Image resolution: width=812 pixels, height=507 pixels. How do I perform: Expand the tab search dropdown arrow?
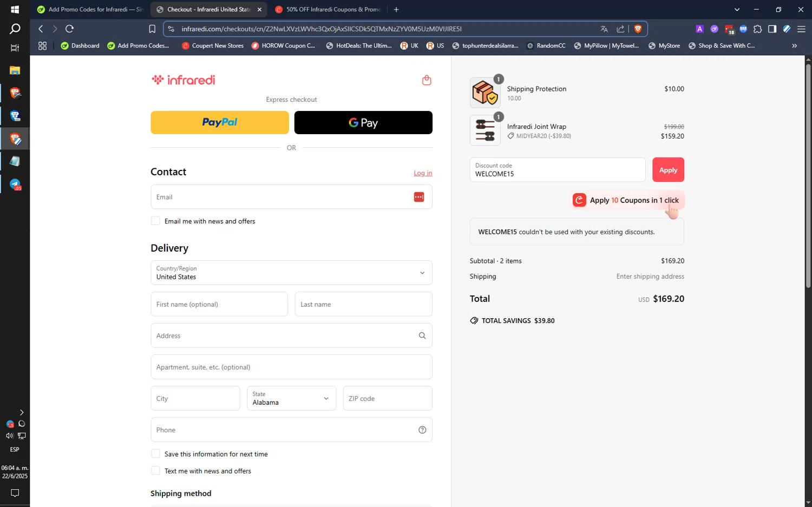[x=737, y=9]
